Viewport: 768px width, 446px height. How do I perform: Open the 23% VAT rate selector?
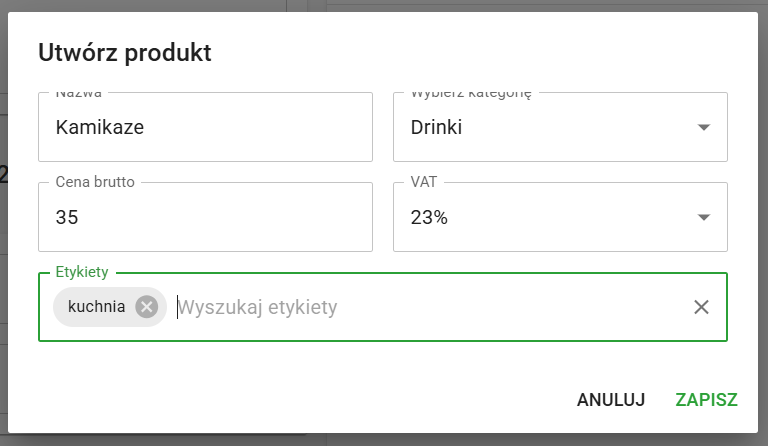(x=540, y=217)
